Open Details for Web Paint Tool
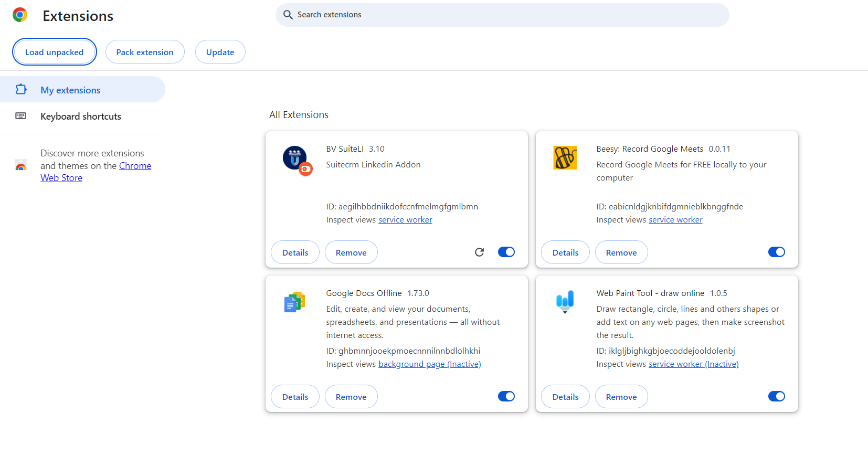 565,397
